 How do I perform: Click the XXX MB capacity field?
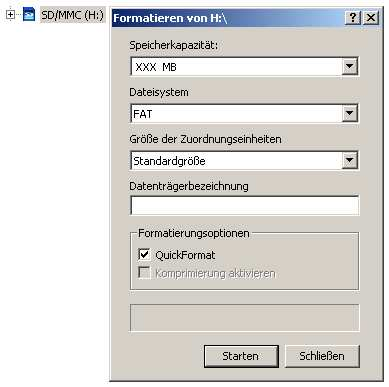(x=236, y=67)
